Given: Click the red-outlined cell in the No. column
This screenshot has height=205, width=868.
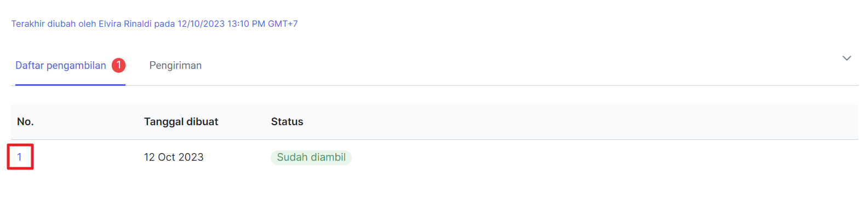Looking at the screenshot, I should pyautogui.click(x=20, y=157).
